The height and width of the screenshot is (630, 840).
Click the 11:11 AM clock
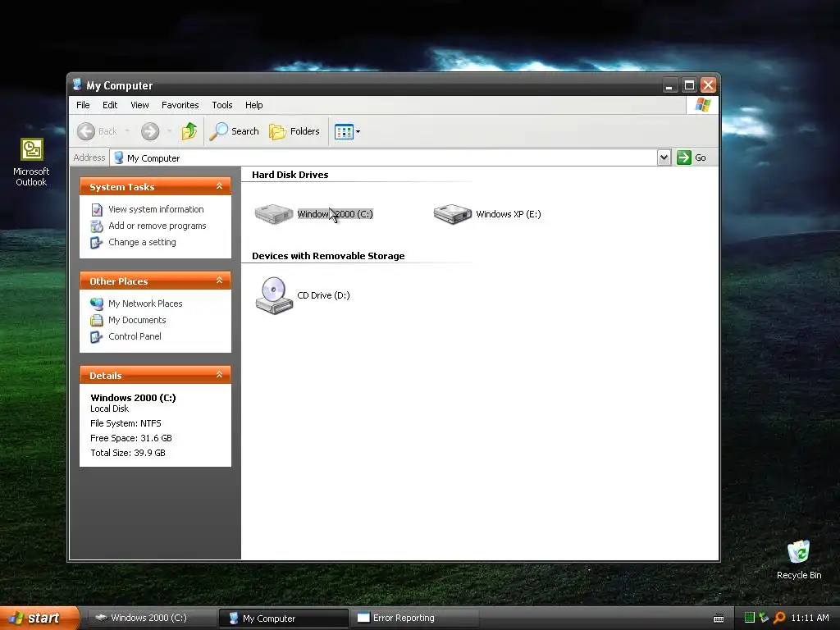tap(810, 619)
